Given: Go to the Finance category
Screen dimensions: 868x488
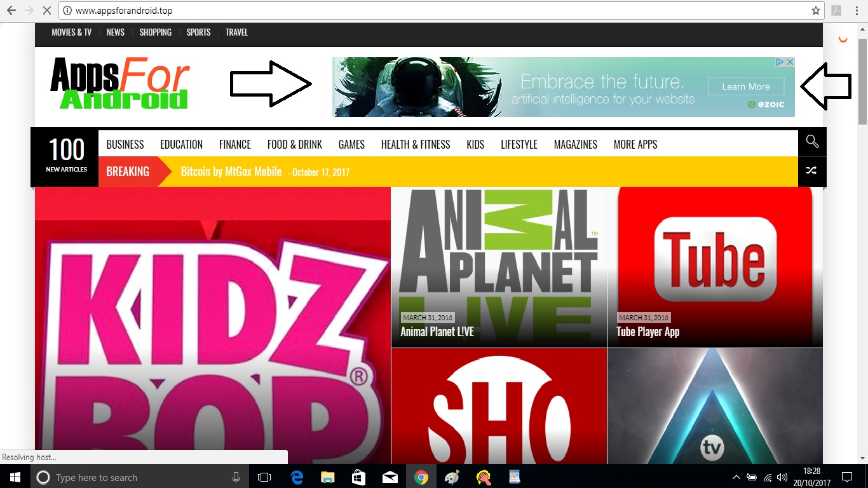Looking at the screenshot, I should pyautogui.click(x=235, y=144).
